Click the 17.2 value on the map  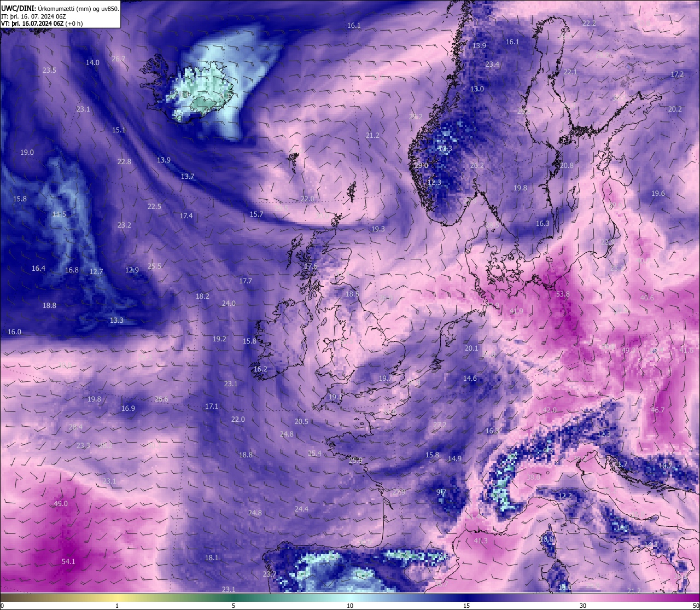[677, 74]
